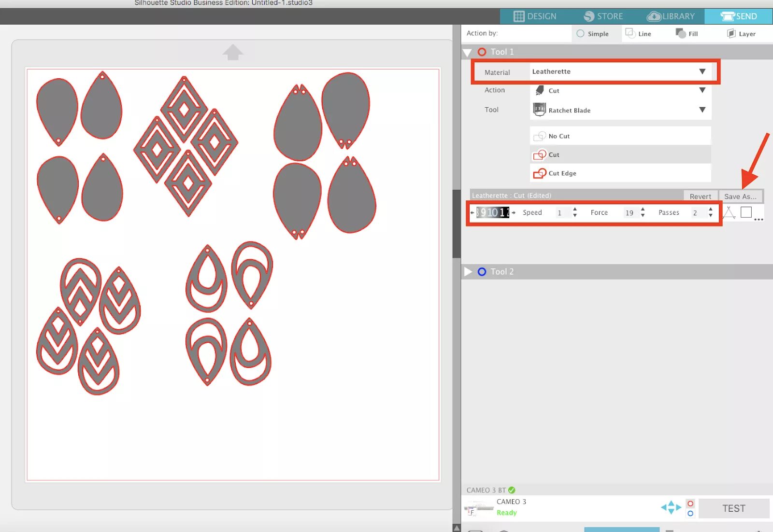Image resolution: width=773 pixels, height=532 pixels.
Task: Choose the Fill action mode
Action: [x=687, y=33]
